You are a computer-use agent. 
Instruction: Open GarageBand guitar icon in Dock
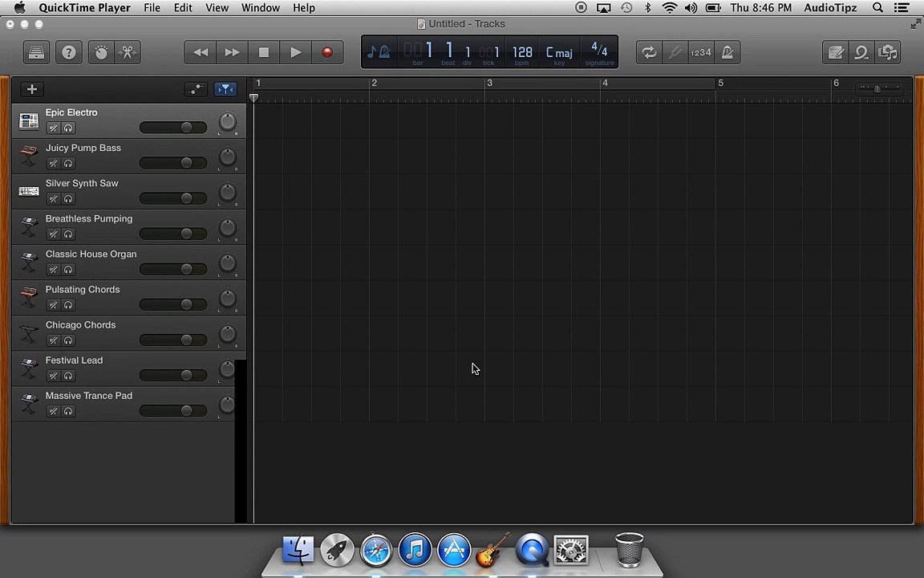coord(493,550)
